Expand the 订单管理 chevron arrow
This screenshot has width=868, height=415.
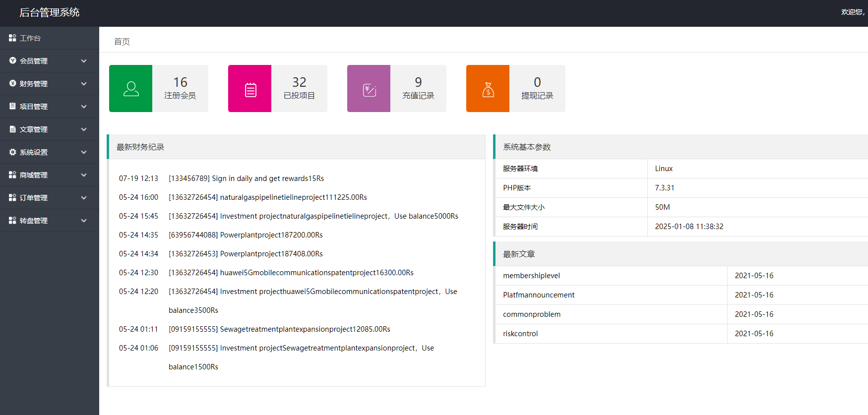coord(84,198)
